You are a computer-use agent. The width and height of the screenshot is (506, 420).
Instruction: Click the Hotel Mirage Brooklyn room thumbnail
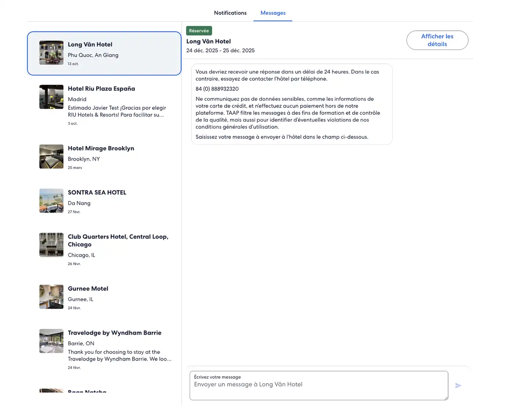[51, 157]
